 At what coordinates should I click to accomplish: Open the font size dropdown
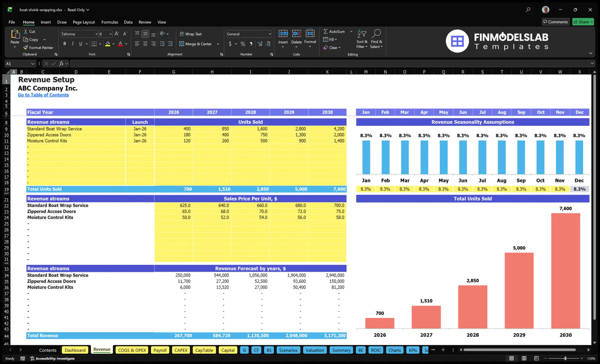(111, 34)
